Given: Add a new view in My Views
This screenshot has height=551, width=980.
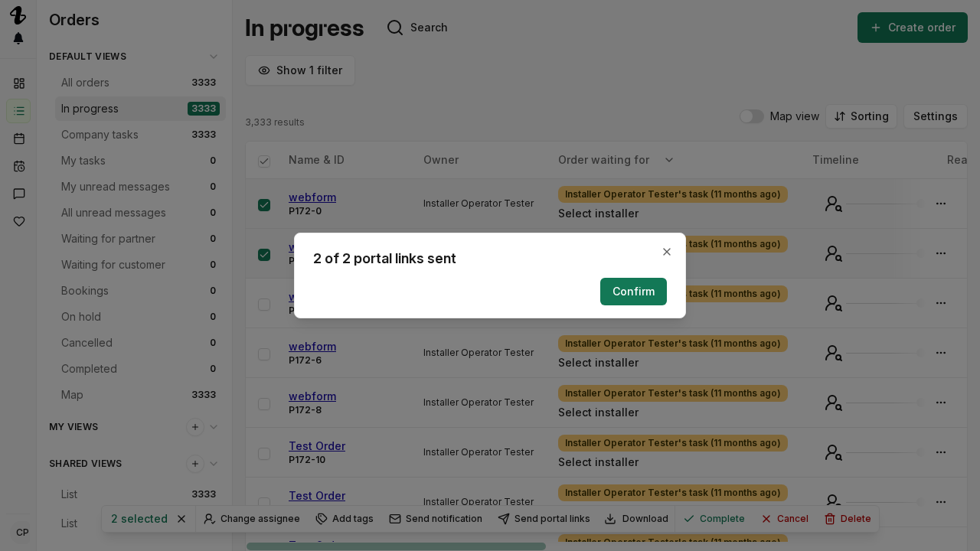Looking at the screenshot, I should [x=195, y=427].
